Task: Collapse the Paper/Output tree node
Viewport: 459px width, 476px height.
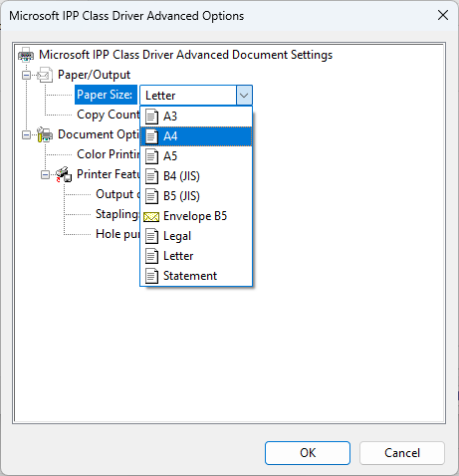Action: pyautogui.click(x=26, y=75)
